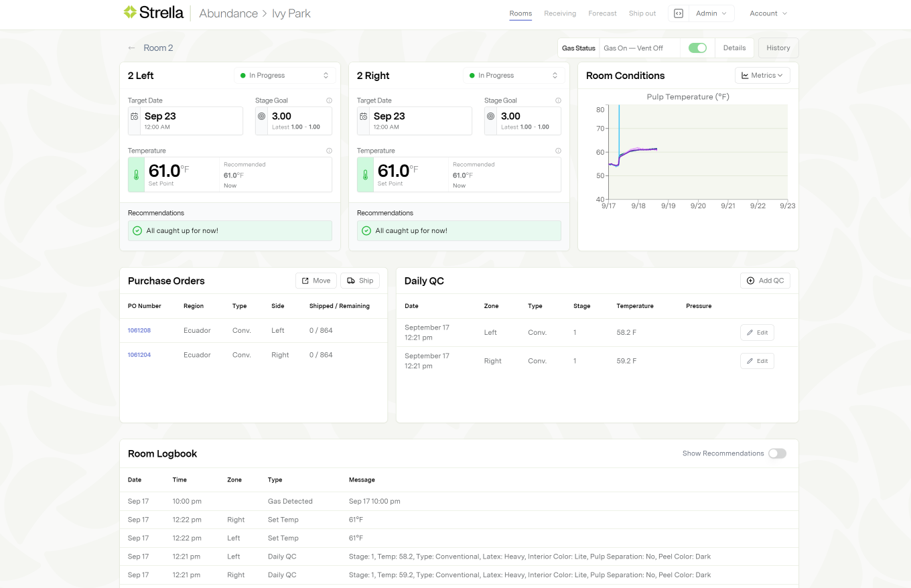Click checkmark icon in 2 Left recommendations
This screenshot has height=588, width=911.
click(137, 230)
